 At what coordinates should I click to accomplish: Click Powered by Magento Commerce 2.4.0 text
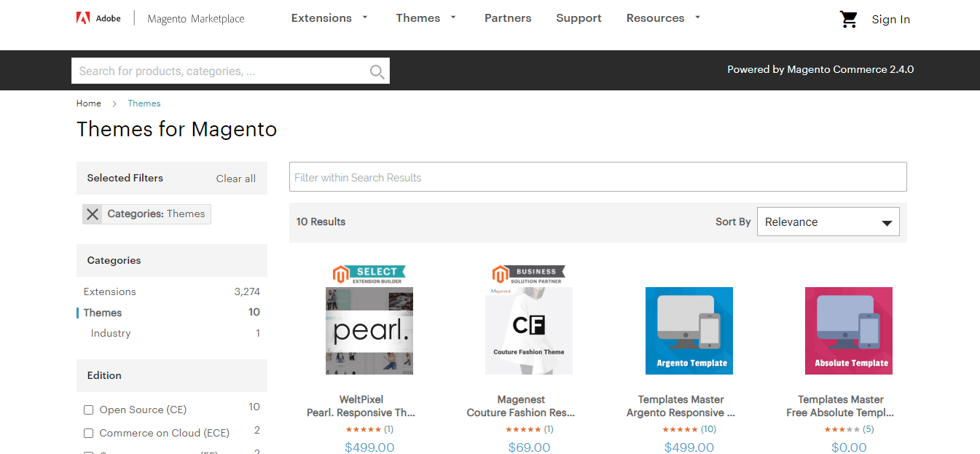coord(820,70)
